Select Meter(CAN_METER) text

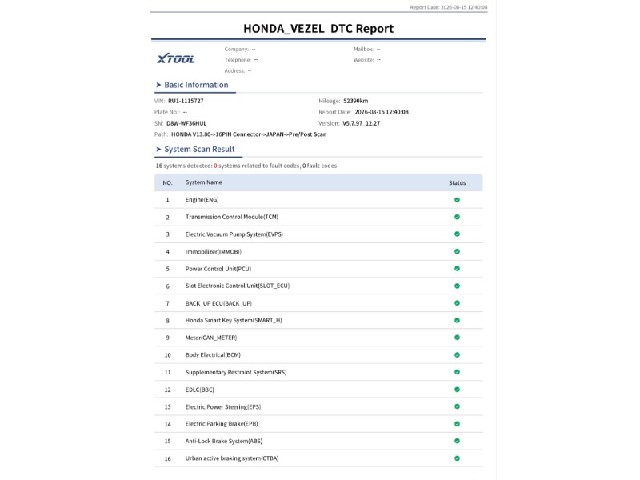click(211, 338)
